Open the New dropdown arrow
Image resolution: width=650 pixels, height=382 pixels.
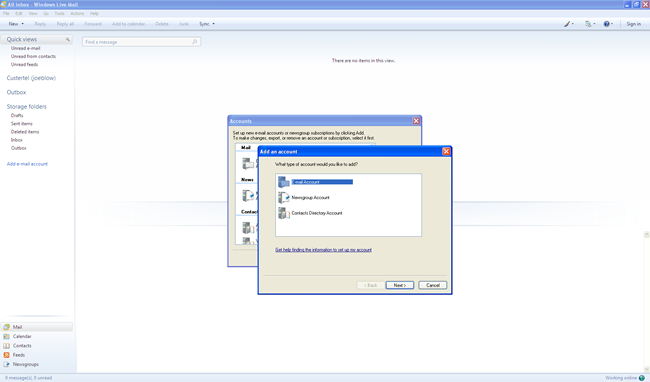[22, 24]
